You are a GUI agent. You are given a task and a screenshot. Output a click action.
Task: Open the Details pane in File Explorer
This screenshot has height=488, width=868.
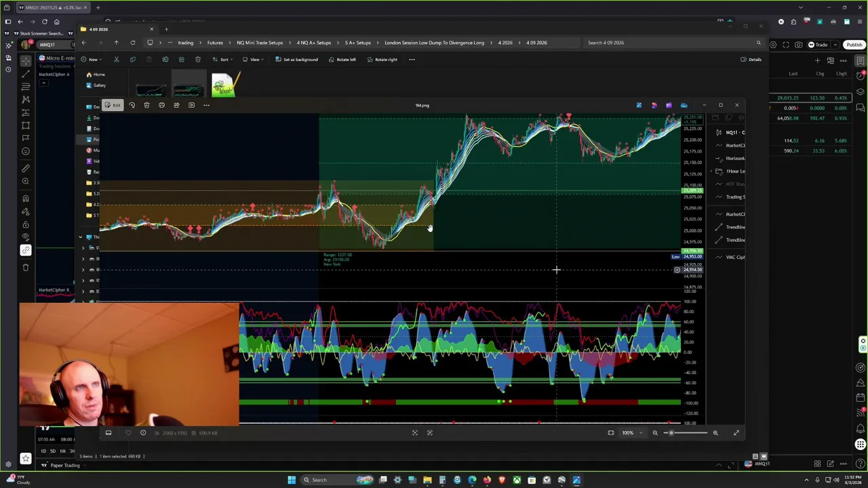coord(751,60)
